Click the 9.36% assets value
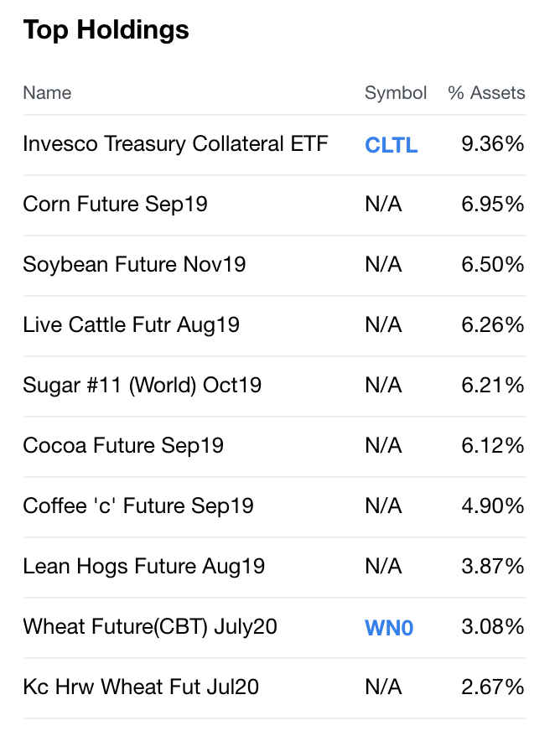The image size is (560, 731). (x=493, y=144)
